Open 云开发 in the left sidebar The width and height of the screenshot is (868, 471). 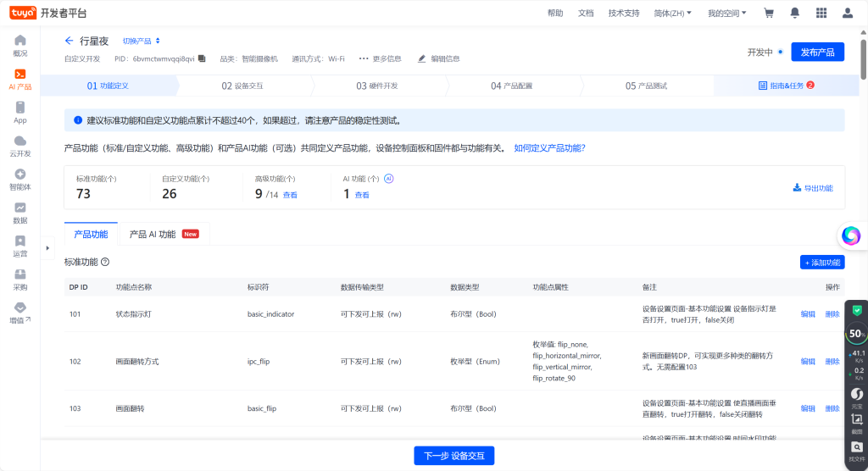[20, 146]
